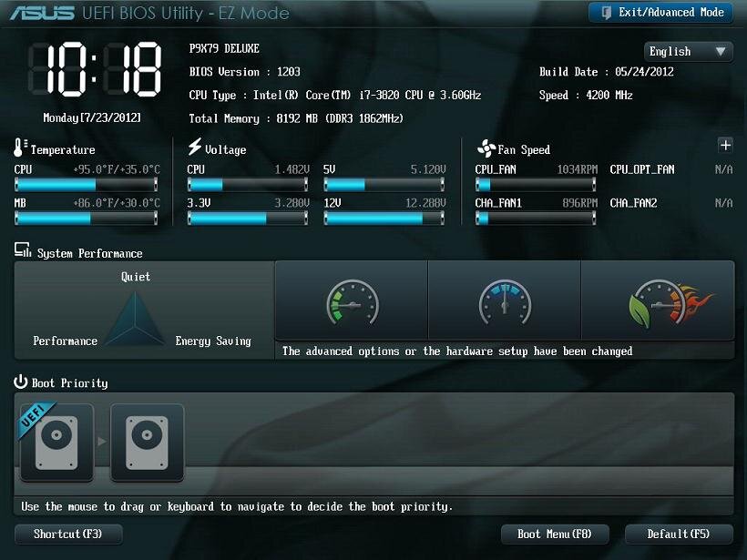The width and height of the screenshot is (747, 560).
Task: Select the second non-UEFI hard drive boot device
Action: point(148,442)
